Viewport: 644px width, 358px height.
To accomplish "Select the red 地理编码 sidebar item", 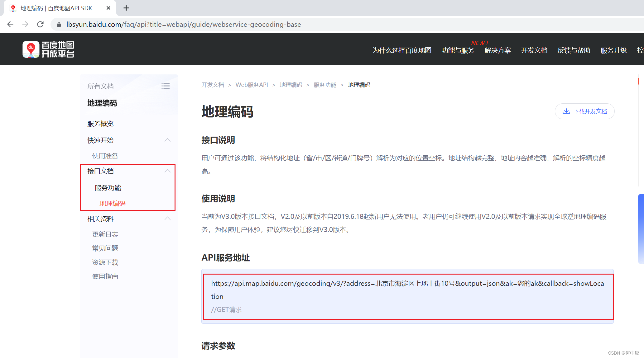I will coord(113,203).
